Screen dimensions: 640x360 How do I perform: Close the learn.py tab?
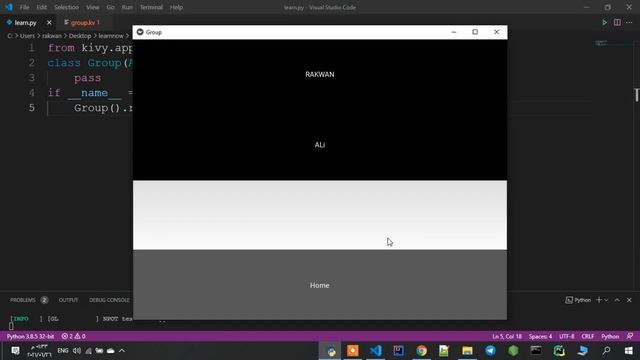coord(49,23)
